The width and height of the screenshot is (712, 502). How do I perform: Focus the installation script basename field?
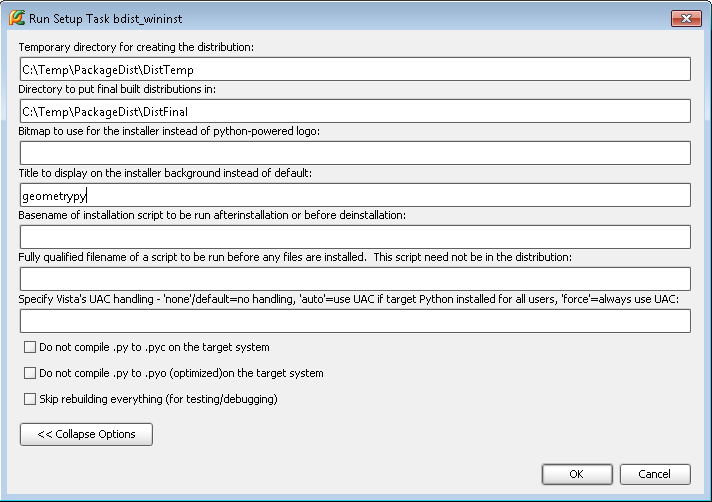[x=355, y=237]
